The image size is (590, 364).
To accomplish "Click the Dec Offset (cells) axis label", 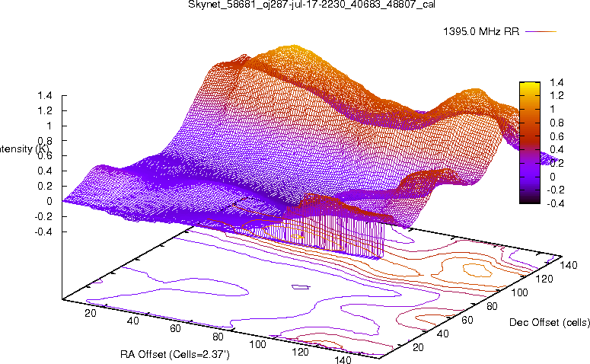I will click(550, 322).
